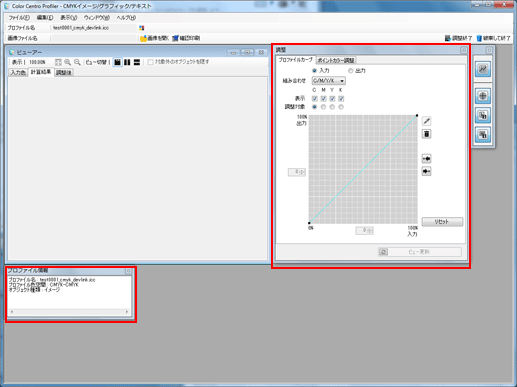Click the zoom in magnifier in viewer toolbar
Screen dimensions: 517x387
coord(68,62)
